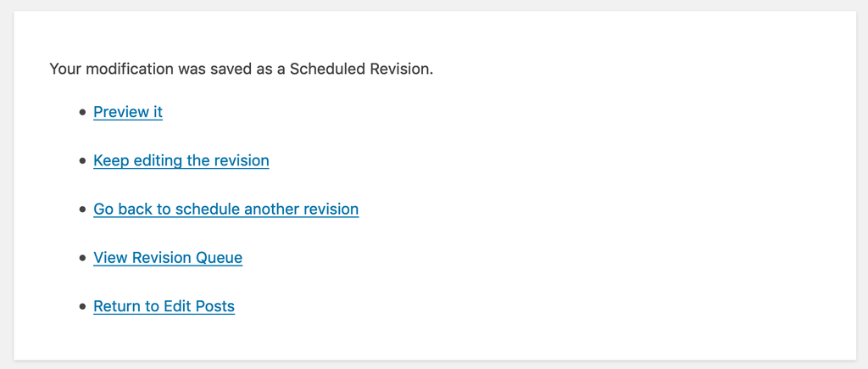868x369 pixels.
Task: Click the saved modification confirmation message
Action: [x=241, y=69]
